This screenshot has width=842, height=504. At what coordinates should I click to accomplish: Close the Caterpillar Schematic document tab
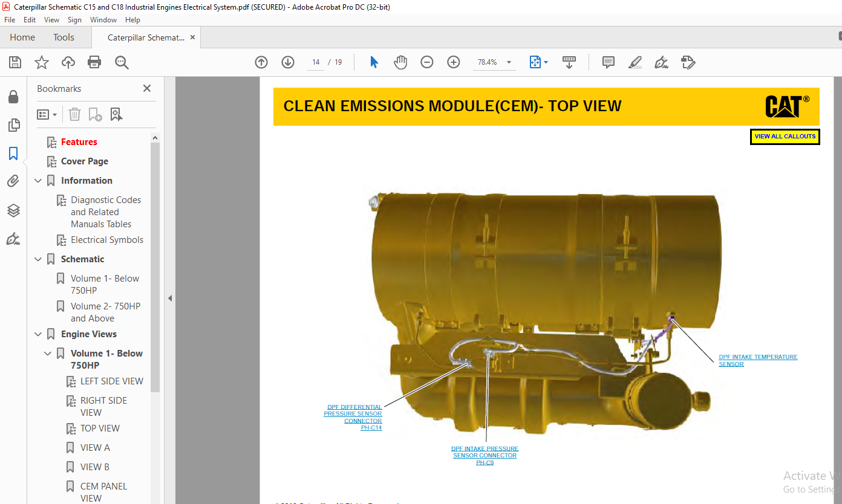192,37
